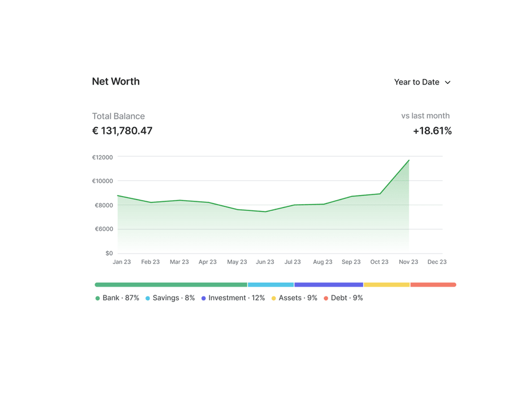Select the purple Investment bar segment
The image size is (532, 399).
point(328,284)
